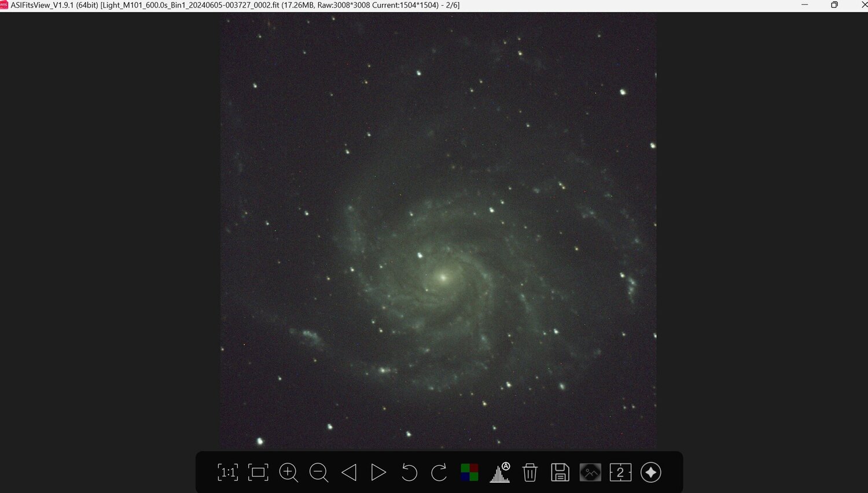Zoom out of the image
Screen dimensions: 868x493
(319, 473)
